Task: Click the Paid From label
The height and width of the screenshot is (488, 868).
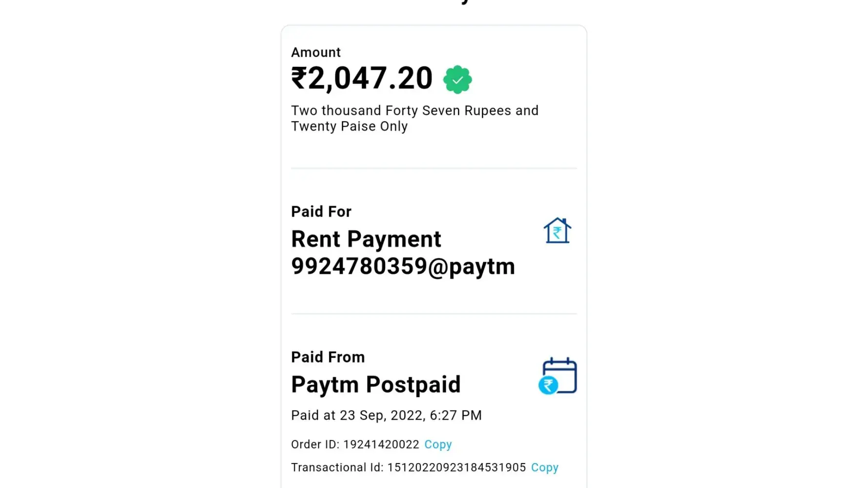Action: click(x=328, y=357)
